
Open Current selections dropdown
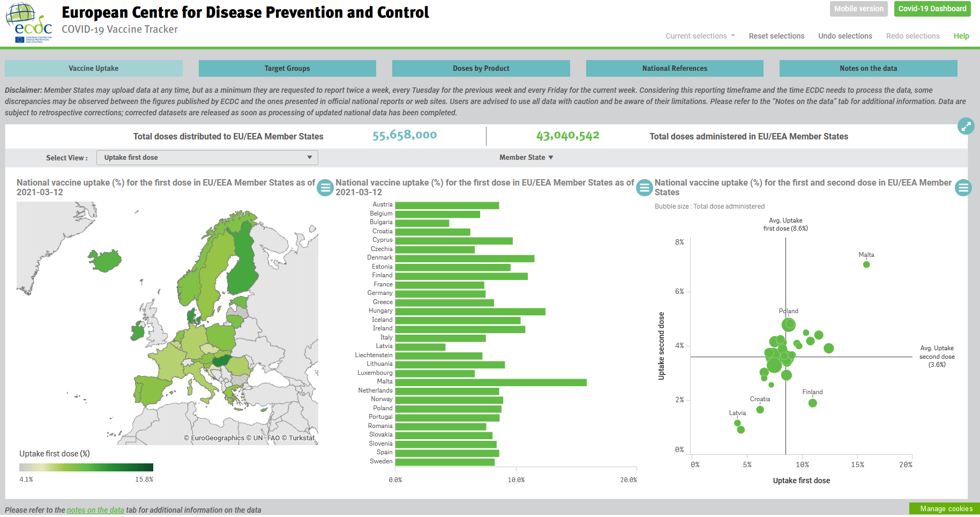click(700, 36)
